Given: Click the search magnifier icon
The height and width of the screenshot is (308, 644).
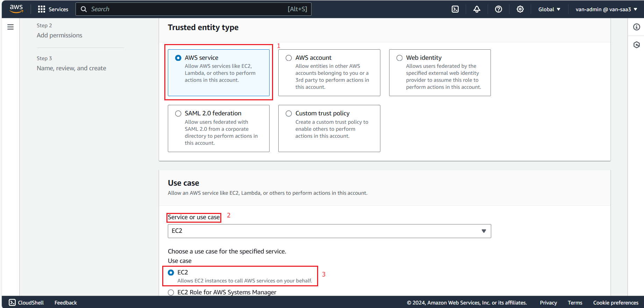Looking at the screenshot, I should click(x=84, y=9).
